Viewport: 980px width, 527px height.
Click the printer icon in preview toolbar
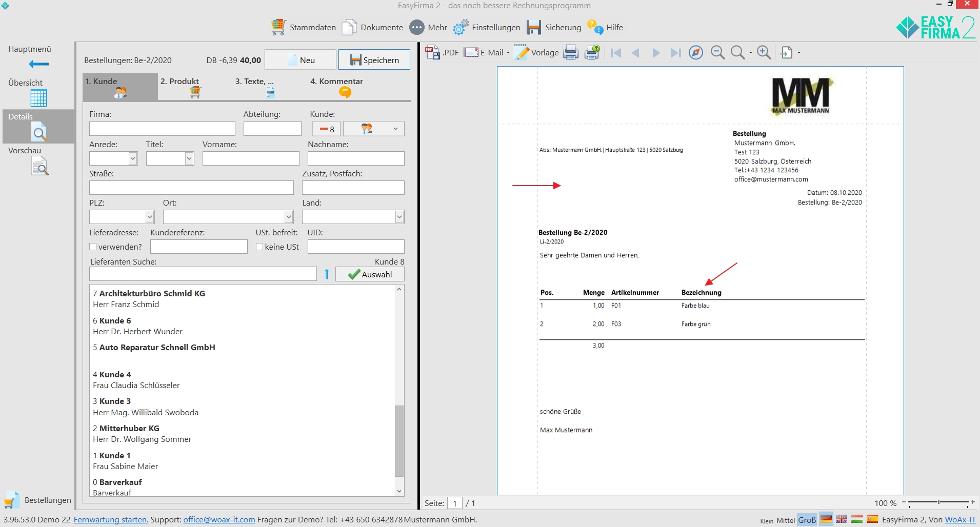(x=571, y=52)
